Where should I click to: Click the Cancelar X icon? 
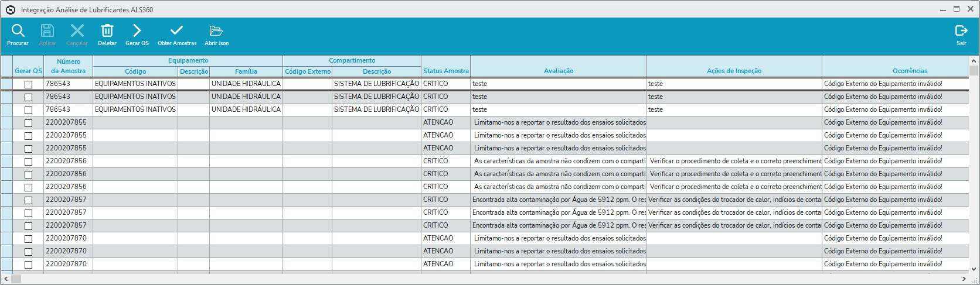(x=77, y=31)
